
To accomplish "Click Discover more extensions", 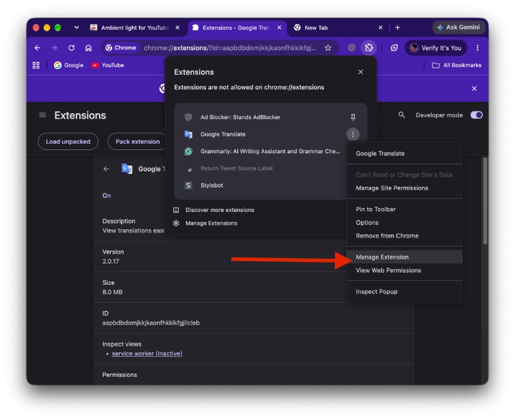I will 214,210.
